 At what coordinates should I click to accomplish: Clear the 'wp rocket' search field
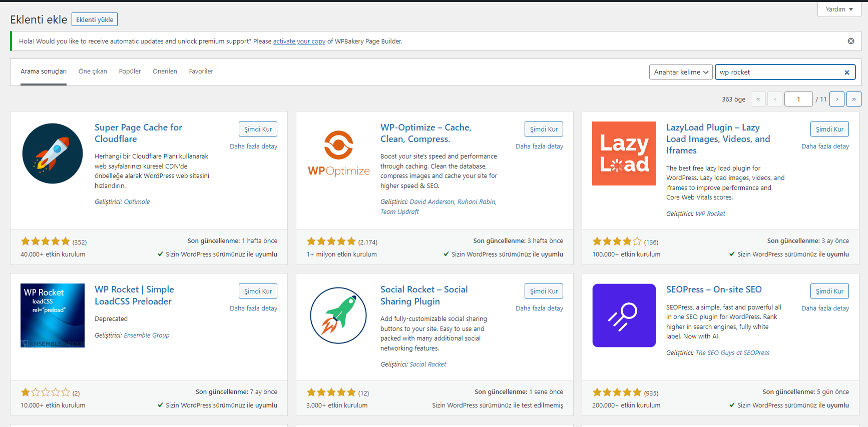(x=847, y=72)
